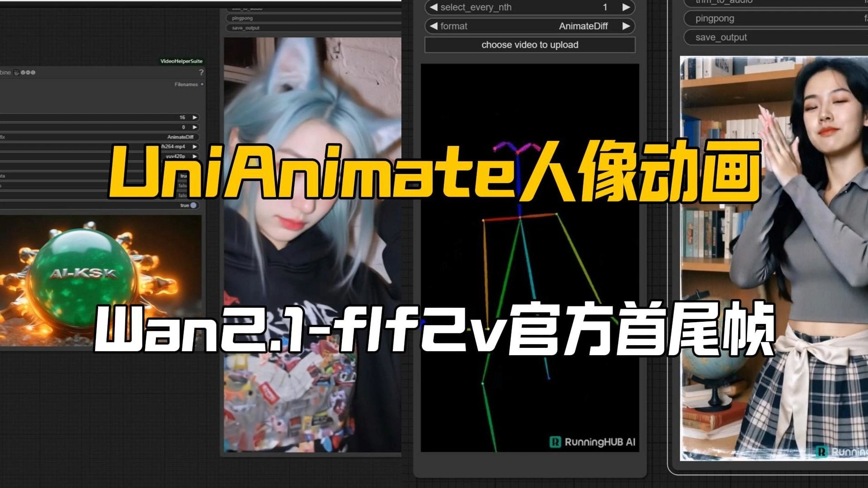Toggle large save_output row above dancing woman preview
The height and width of the screenshot is (488, 868).
pyautogui.click(x=775, y=38)
